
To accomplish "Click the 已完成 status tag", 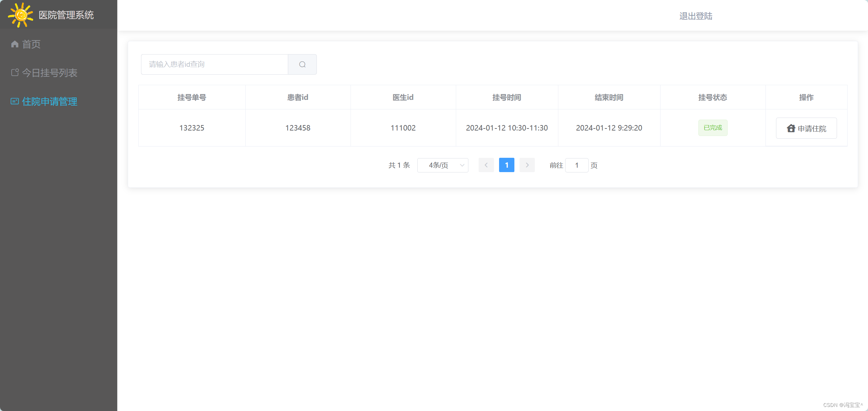I will click(x=713, y=127).
